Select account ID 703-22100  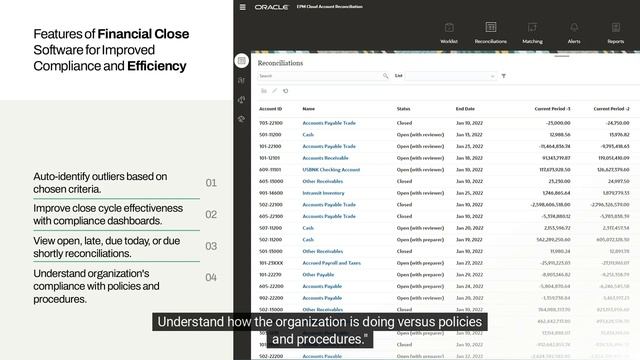(271, 123)
